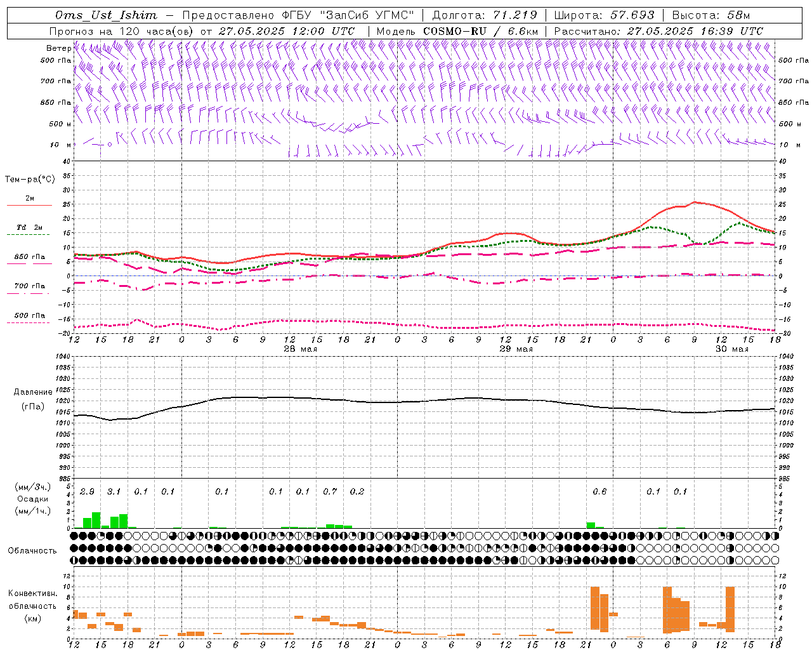Image resolution: width=812 pixels, height=650 pixels.
Task: Click the 700 гПа entry in the temperature legend
Action: [x=30, y=286]
